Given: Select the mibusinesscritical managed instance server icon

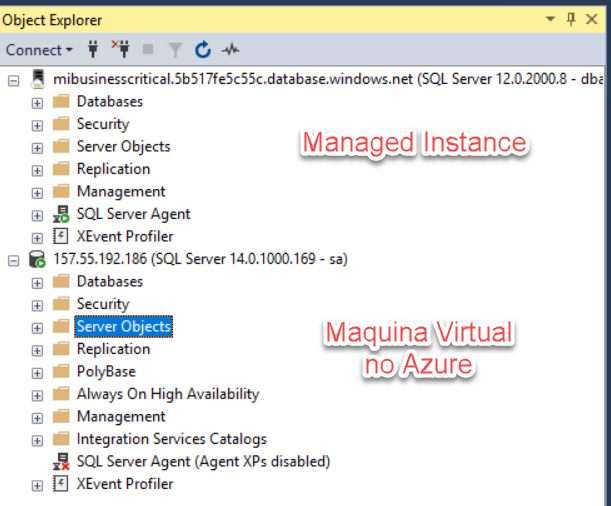Looking at the screenshot, I should [x=38, y=79].
